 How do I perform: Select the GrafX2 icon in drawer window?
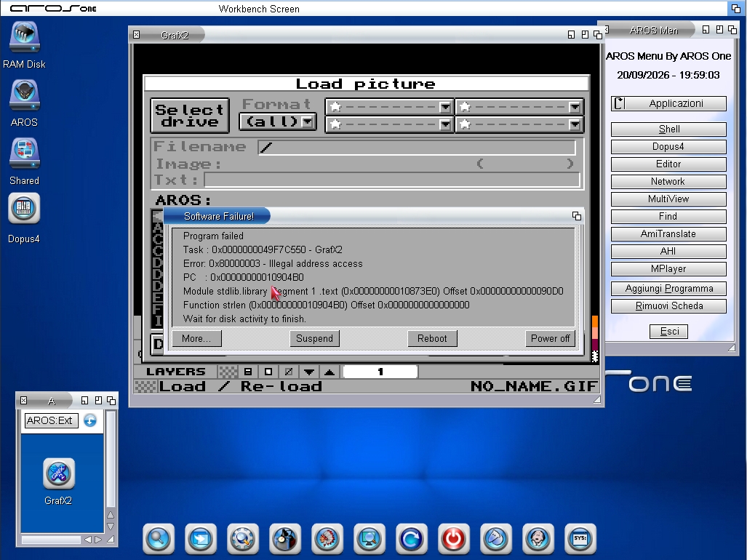click(59, 473)
